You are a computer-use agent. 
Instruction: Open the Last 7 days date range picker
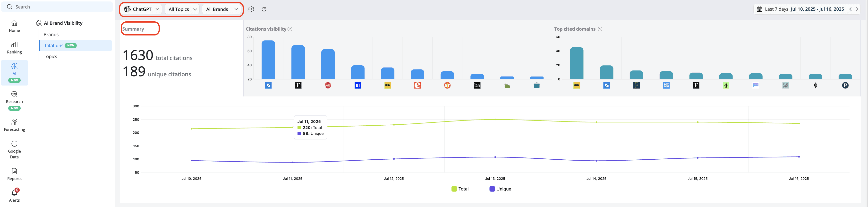[800, 9]
